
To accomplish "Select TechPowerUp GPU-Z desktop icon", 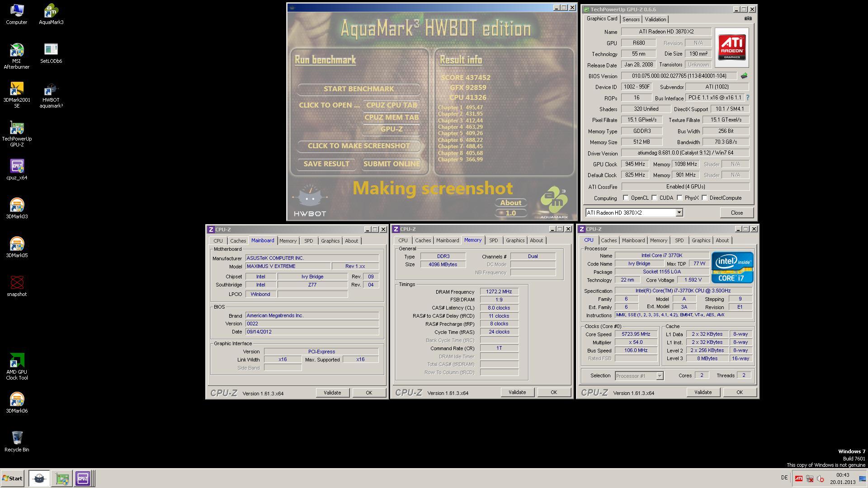I will click(x=17, y=134).
